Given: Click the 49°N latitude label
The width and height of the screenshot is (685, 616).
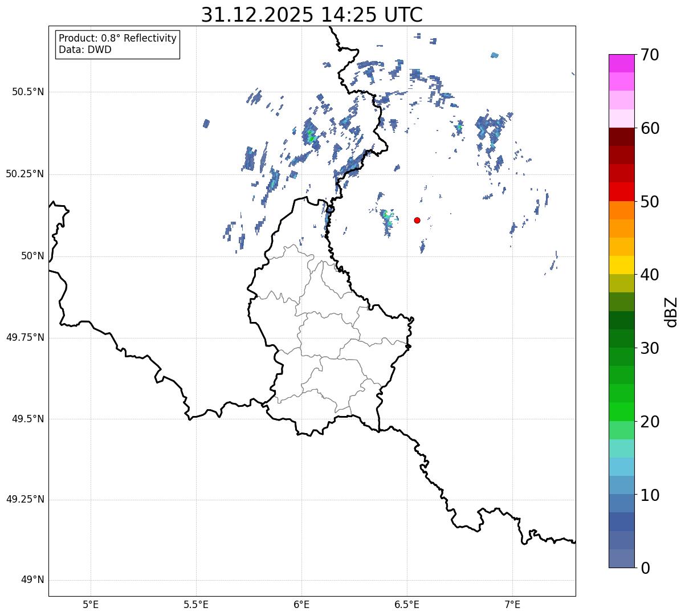Looking at the screenshot, I should click(32, 580).
